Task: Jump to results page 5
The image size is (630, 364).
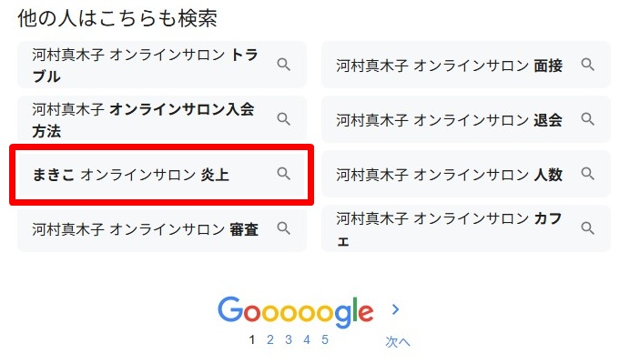Action: (324, 339)
